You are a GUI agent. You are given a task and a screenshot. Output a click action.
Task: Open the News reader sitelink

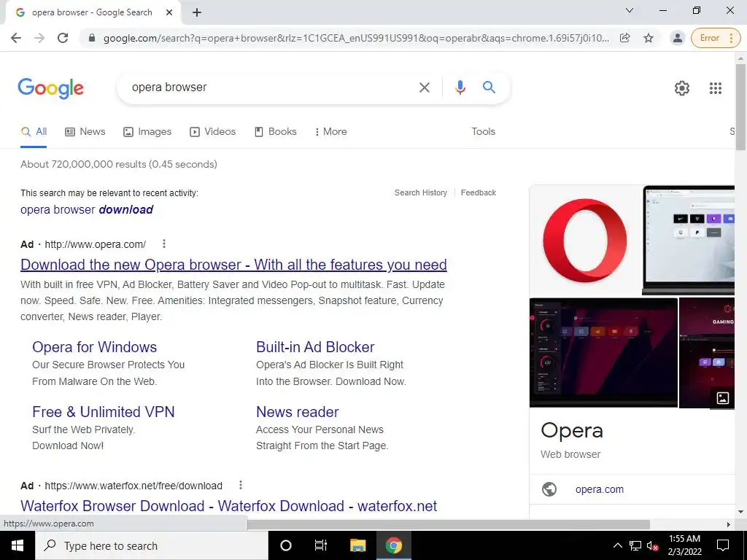coord(298,412)
